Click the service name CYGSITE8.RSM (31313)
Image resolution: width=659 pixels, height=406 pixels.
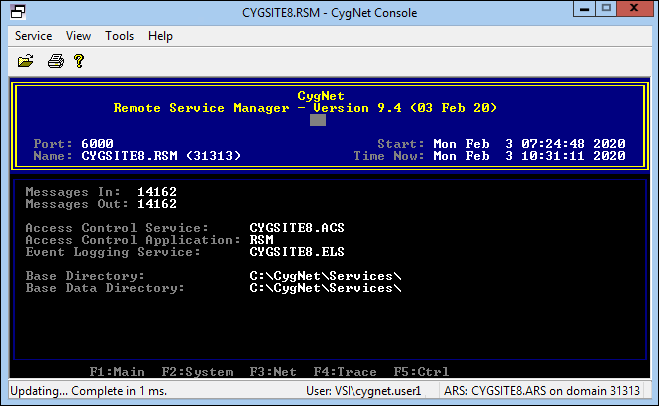pos(161,156)
